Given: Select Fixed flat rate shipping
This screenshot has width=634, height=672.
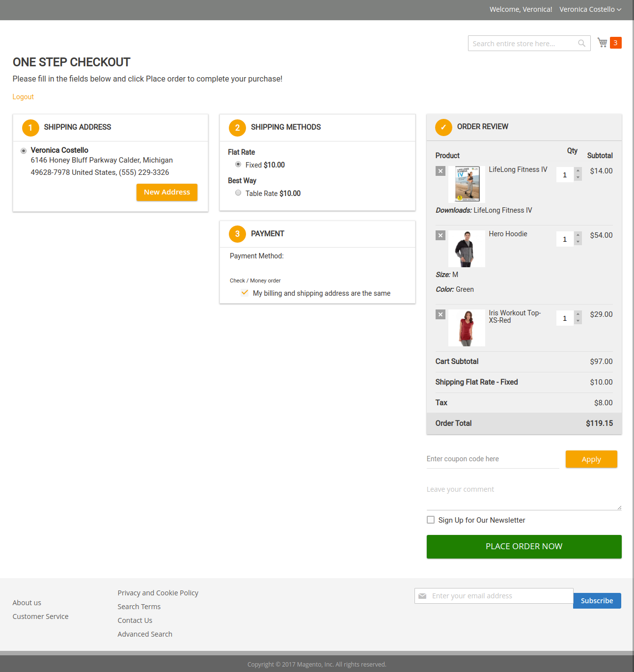Looking at the screenshot, I should click(x=238, y=165).
